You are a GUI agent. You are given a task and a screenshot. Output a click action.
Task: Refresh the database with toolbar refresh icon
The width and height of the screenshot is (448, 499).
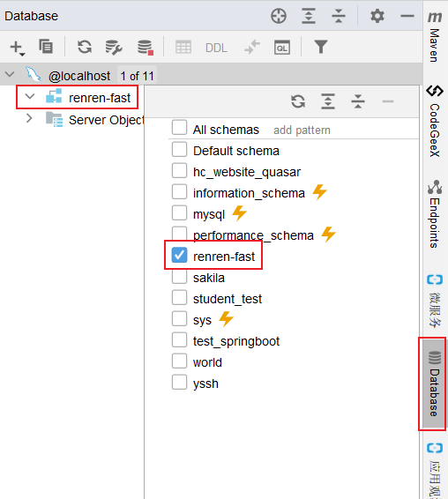point(85,47)
